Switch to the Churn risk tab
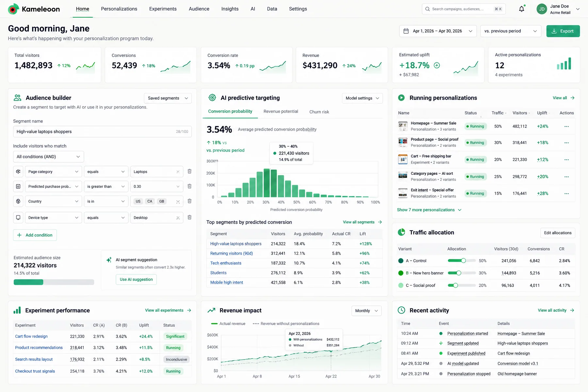This screenshot has width=588, height=392. click(x=319, y=112)
